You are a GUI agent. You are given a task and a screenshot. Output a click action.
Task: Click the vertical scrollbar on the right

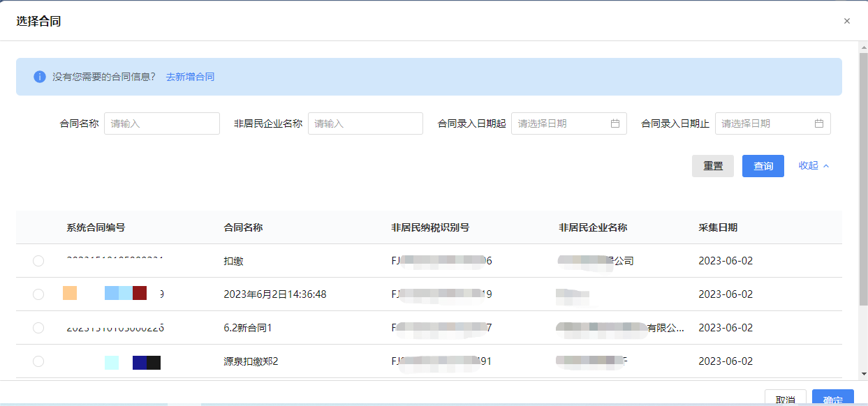(x=862, y=174)
